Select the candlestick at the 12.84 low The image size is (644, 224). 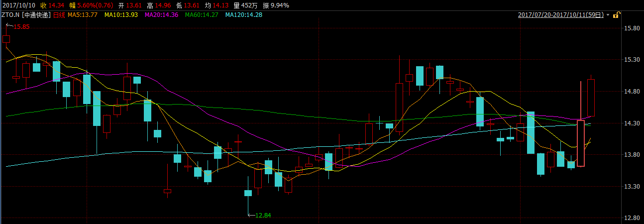pyautogui.click(x=248, y=193)
